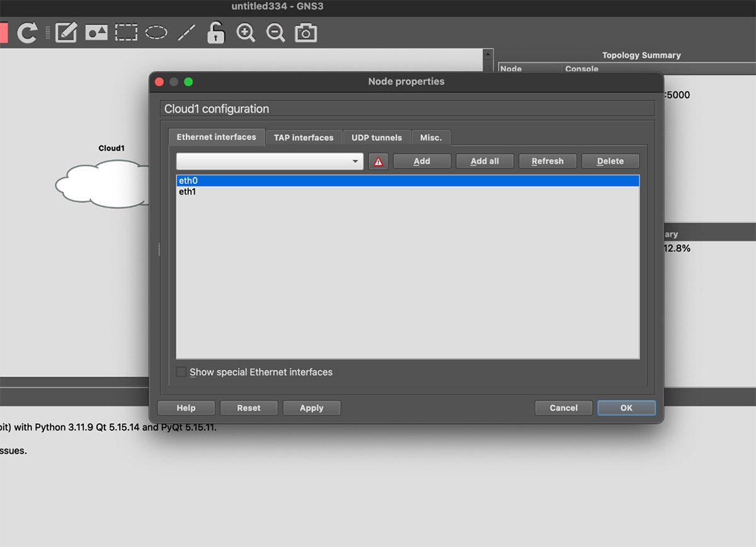Screen dimensions: 756x547
Task: Toggle the lock items padlock icon
Action: point(215,32)
